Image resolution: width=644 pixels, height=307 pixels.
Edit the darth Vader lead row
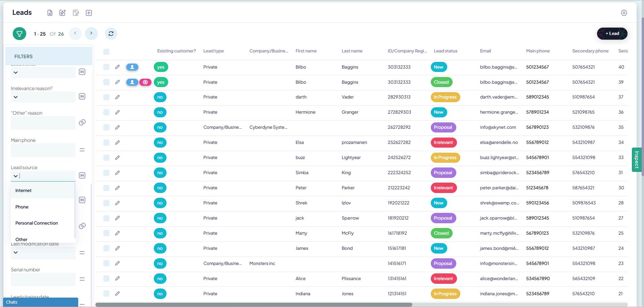pyautogui.click(x=118, y=97)
